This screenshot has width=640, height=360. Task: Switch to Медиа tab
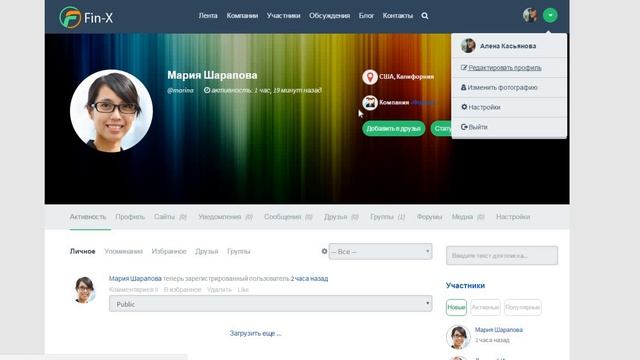pos(468,217)
